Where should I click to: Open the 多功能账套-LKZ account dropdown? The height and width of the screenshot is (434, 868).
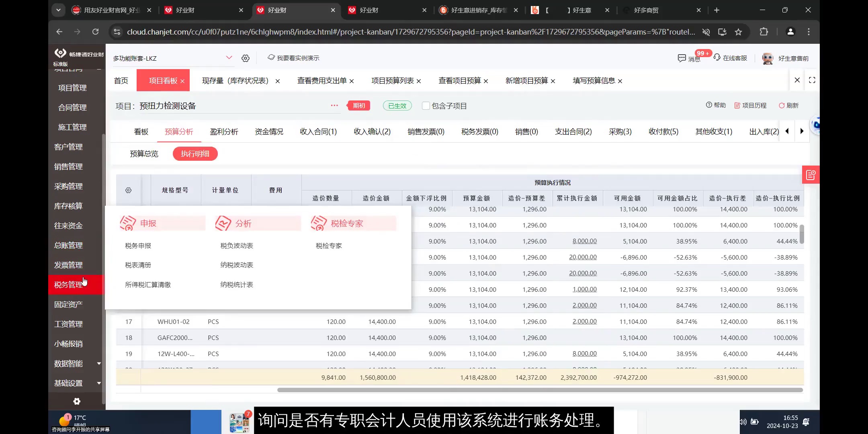coord(229,57)
